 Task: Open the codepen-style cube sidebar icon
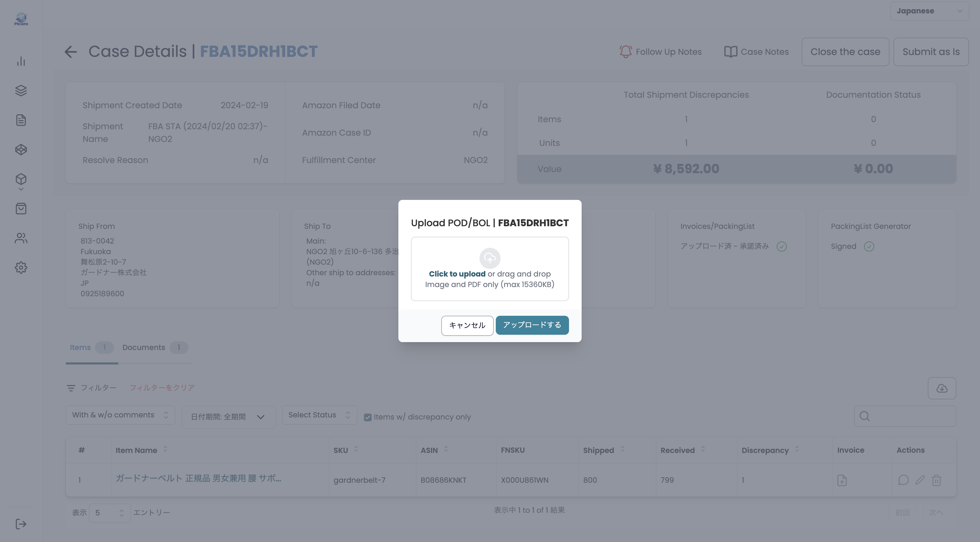[x=21, y=150]
